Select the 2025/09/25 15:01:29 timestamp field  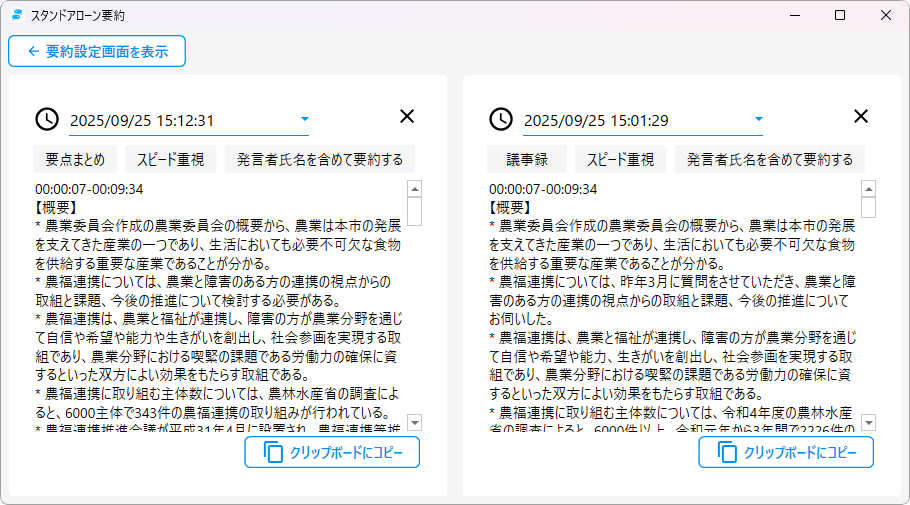click(642, 120)
